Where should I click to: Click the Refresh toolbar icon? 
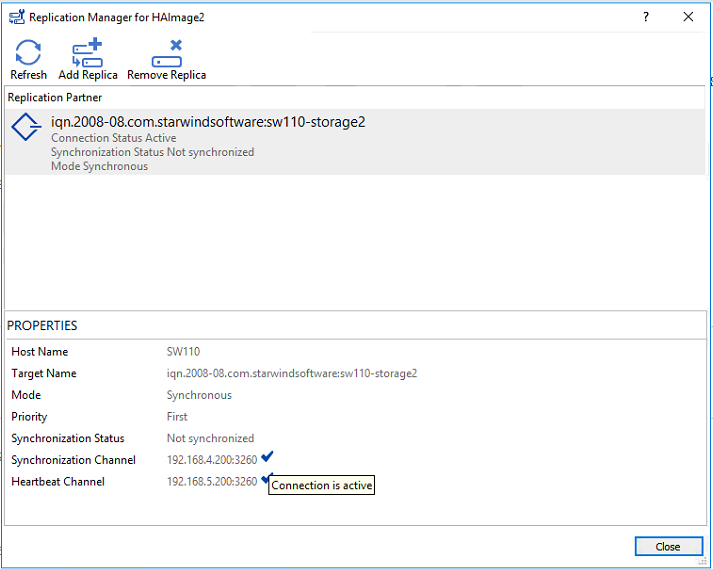pos(28,52)
